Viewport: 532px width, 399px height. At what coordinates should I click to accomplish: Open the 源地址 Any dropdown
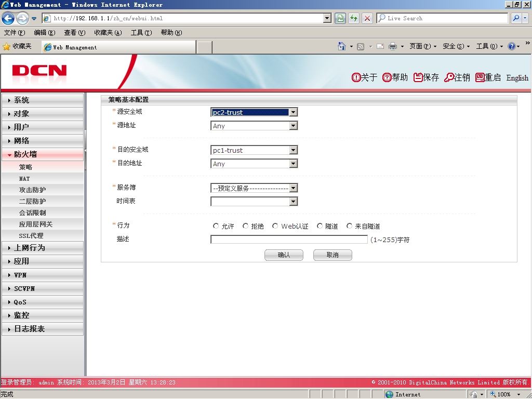[x=254, y=126]
